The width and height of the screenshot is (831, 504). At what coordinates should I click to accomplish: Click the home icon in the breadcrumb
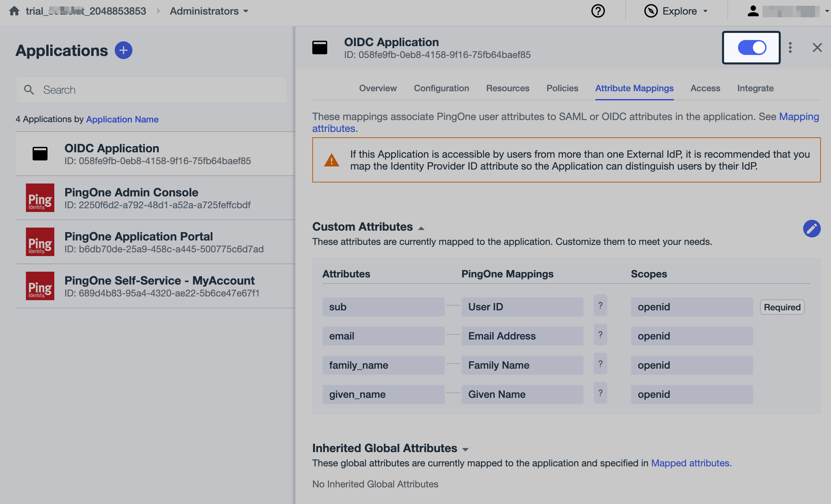(x=14, y=11)
